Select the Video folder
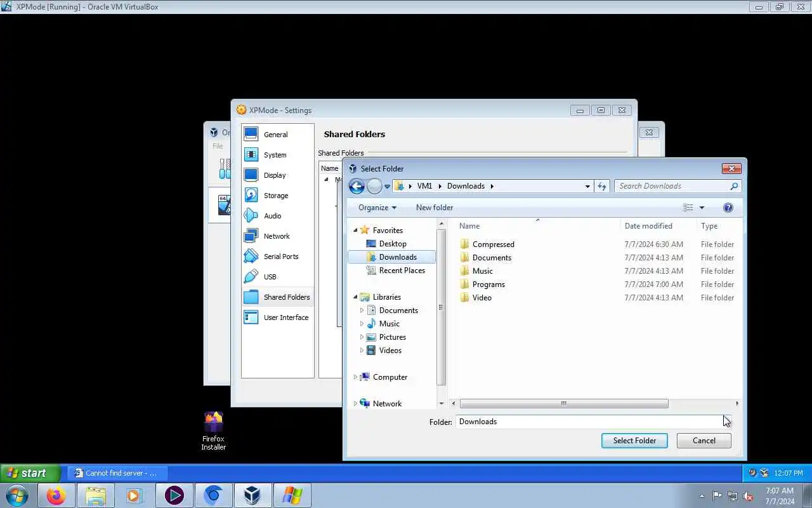 pos(481,298)
